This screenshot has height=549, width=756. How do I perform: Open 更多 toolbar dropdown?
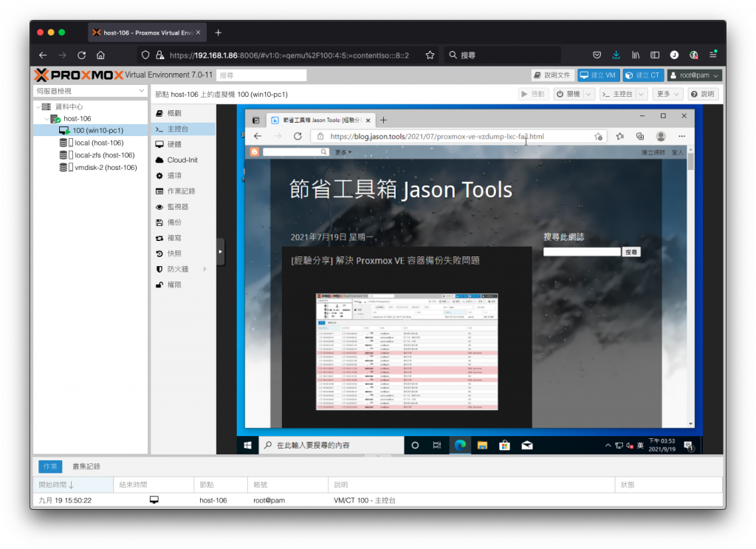[x=667, y=94]
